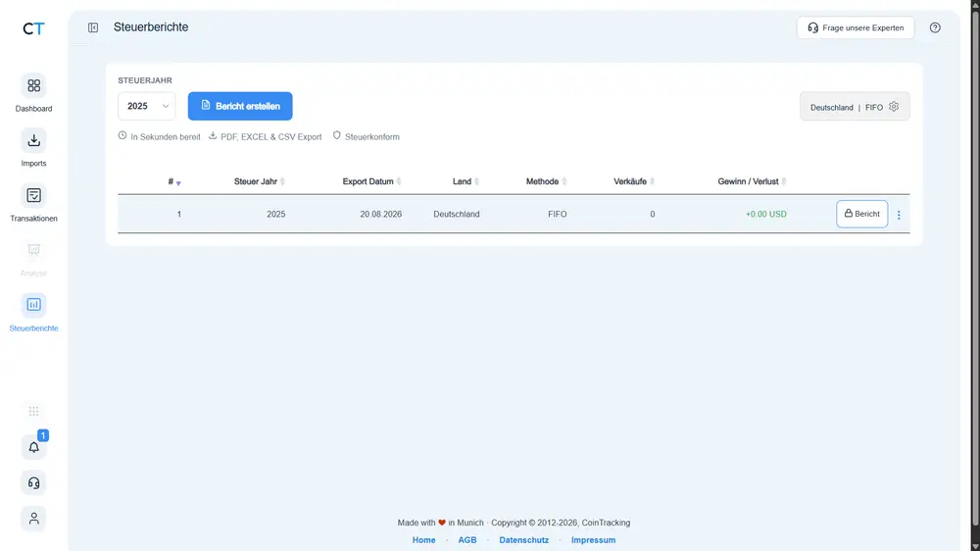Sort by the # column
Screen dimensions: 980x551
(x=174, y=181)
